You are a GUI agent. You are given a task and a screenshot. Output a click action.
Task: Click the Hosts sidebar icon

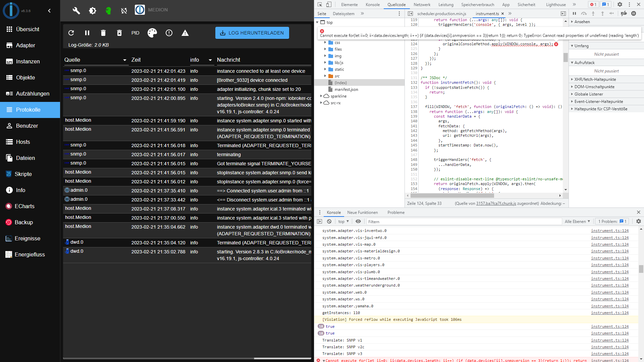pos(9,142)
